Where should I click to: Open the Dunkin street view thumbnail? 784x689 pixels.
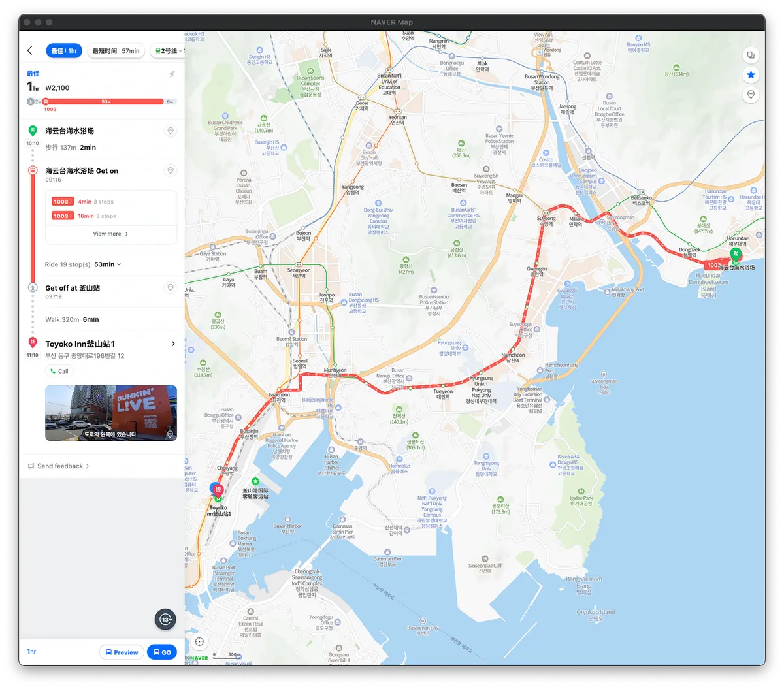(111, 413)
